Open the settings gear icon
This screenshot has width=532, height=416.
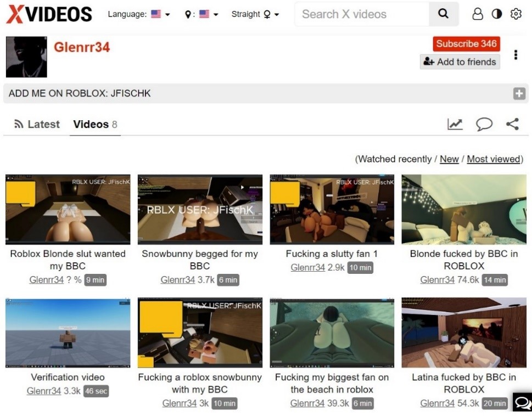[x=516, y=14]
